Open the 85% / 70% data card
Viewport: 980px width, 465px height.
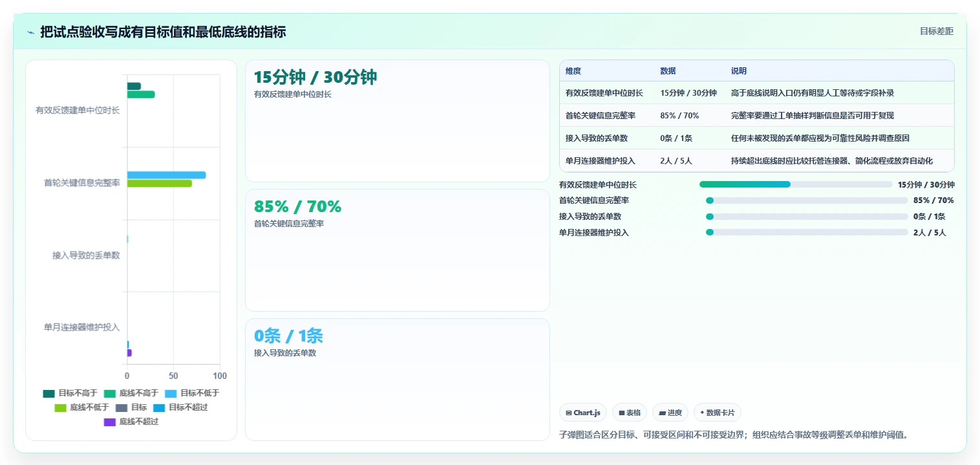point(398,250)
